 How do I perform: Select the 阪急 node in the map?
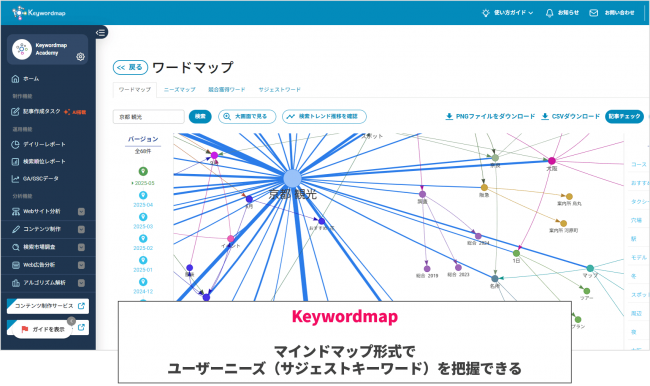pos(484,187)
